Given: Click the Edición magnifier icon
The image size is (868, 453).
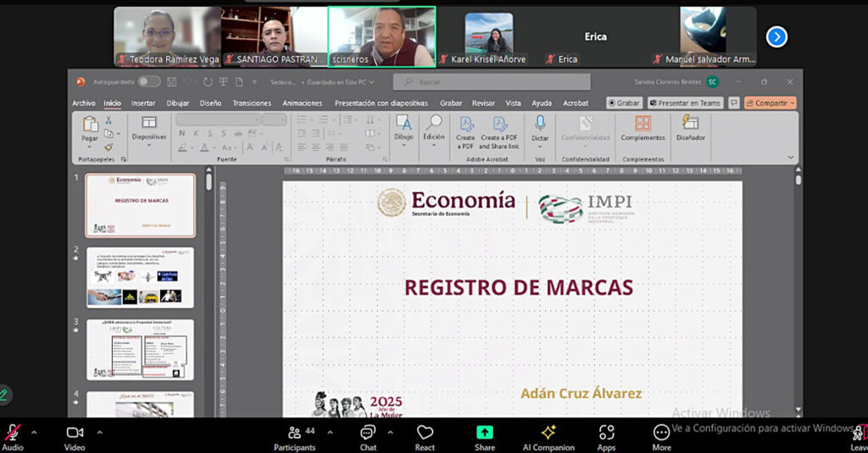Looking at the screenshot, I should (x=434, y=123).
